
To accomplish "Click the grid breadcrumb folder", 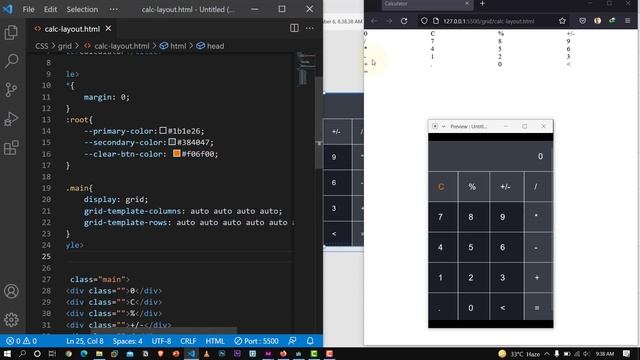I will click(64, 46).
